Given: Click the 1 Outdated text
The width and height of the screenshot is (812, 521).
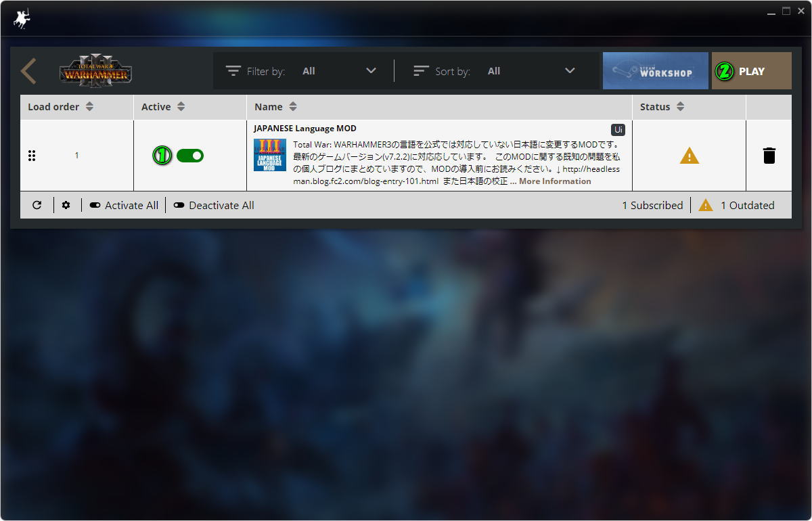Looking at the screenshot, I should pyautogui.click(x=748, y=206).
